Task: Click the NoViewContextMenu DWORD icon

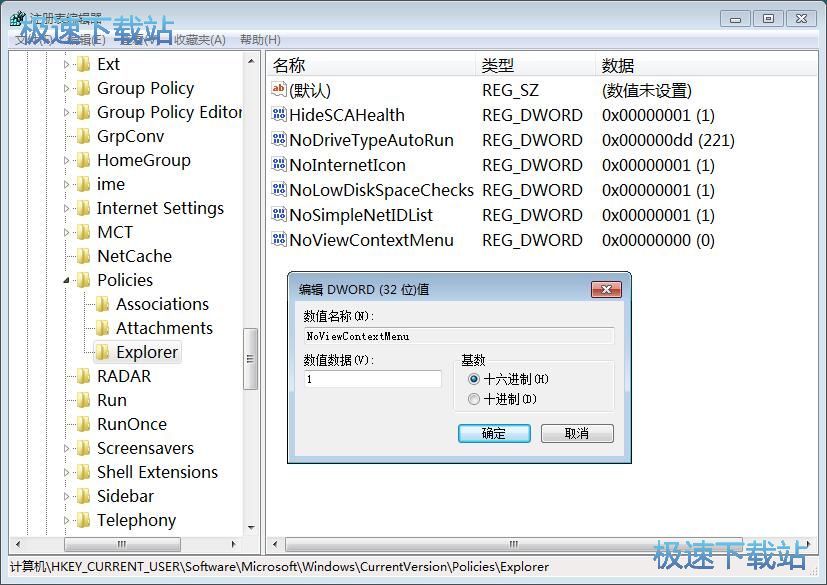Action: [278, 239]
